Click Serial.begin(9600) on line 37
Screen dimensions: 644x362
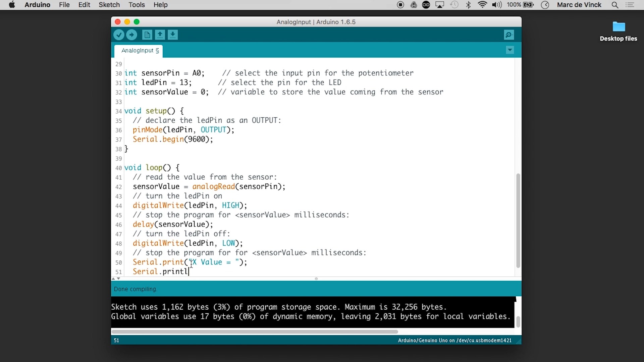point(173,139)
